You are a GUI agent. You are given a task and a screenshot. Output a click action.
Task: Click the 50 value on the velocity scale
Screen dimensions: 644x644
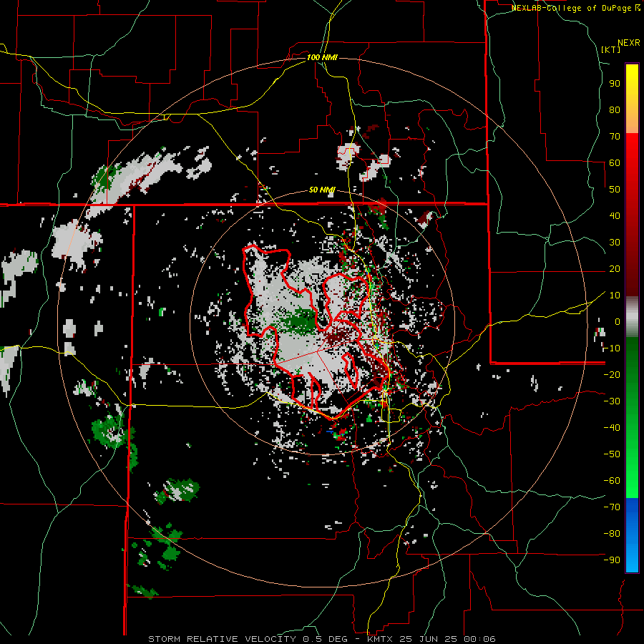tap(615, 190)
